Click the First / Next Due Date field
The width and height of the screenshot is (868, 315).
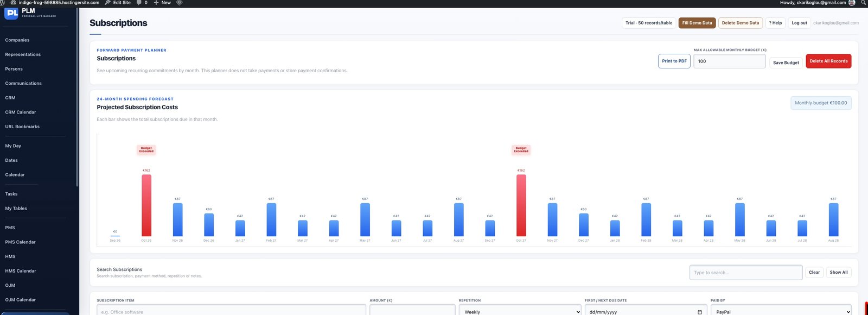[x=646, y=310]
